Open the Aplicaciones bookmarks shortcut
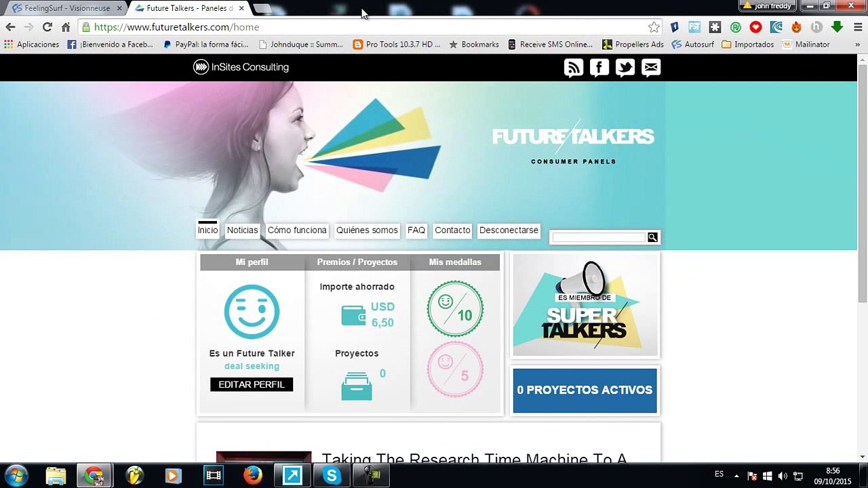This screenshot has width=868, height=488. [x=31, y=45]
